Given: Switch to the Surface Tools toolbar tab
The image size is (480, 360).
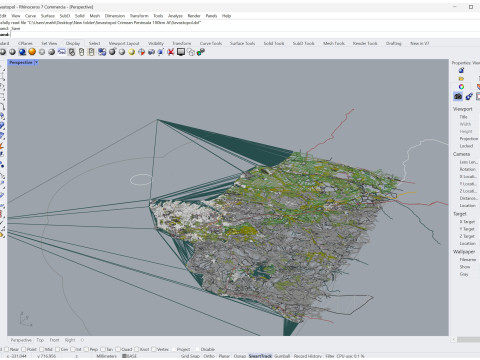Looking at the screenshot, I should pos(242,43).
